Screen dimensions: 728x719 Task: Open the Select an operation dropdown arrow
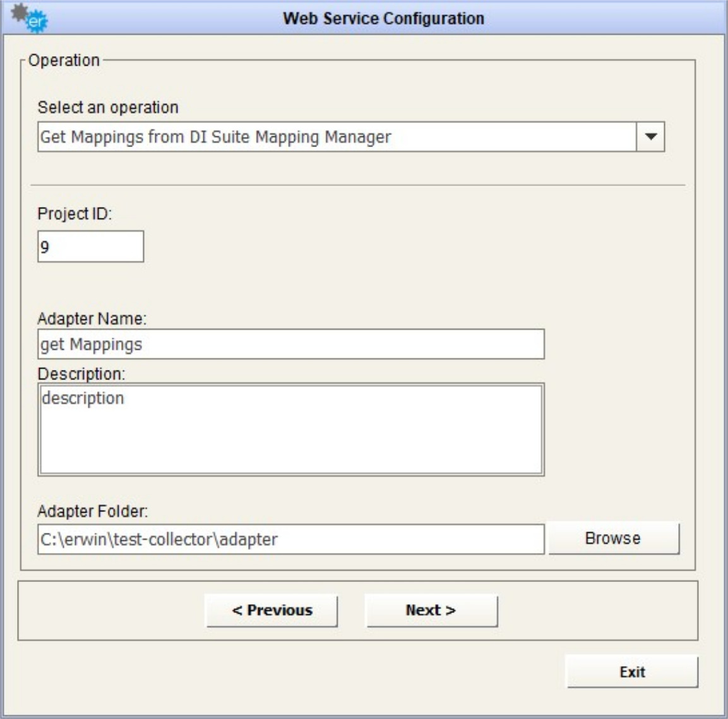650,137
